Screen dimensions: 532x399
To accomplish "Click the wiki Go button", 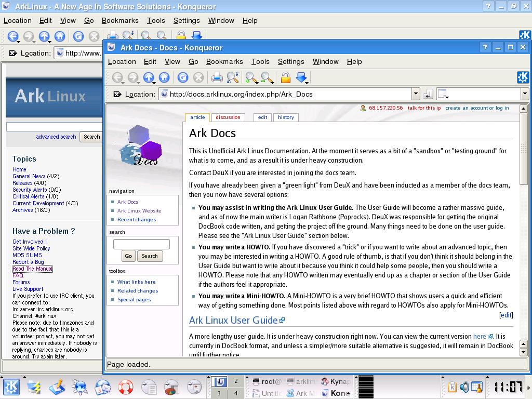I will click(128, 256).
